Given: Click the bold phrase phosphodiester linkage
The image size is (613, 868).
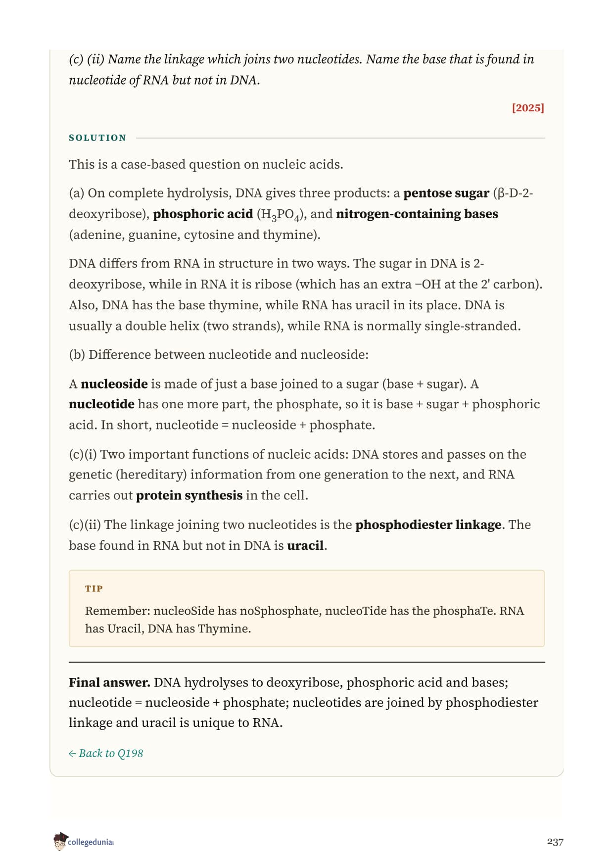Looking at the screenshot, I should pyautogui.click(x=428, y=525).
